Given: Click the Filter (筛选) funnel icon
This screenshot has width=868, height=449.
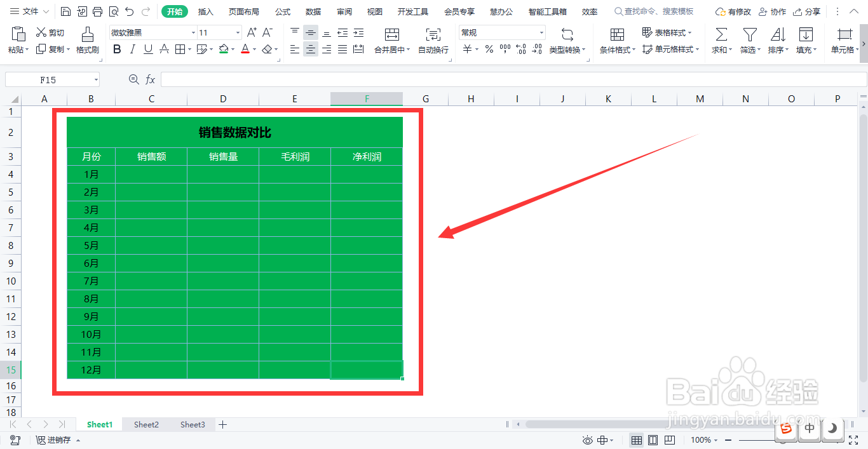Looking at the screenshot, I should (750, 34).
